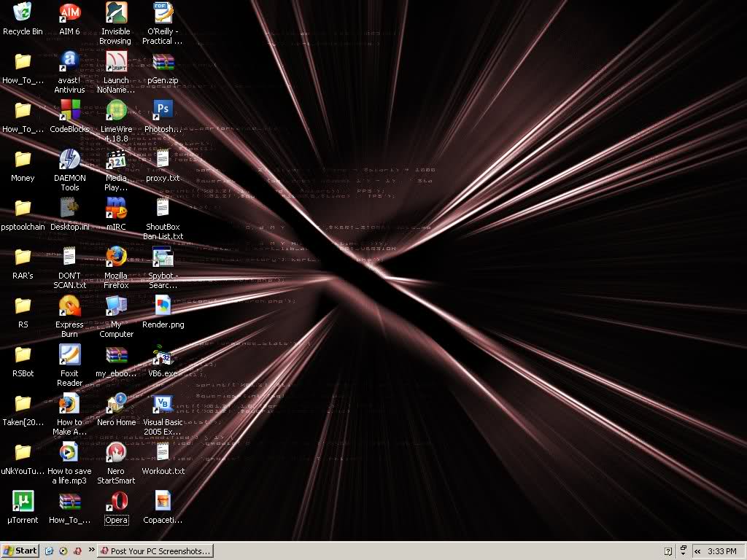This screenshot has width=747, height=560.
Task: Select the proxy.txt file
Action: tap(163, 158)
